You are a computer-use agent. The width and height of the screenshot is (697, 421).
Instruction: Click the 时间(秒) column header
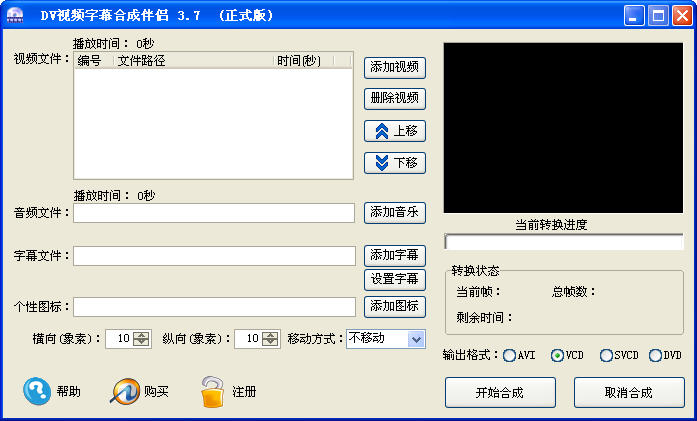coord(303,60)
